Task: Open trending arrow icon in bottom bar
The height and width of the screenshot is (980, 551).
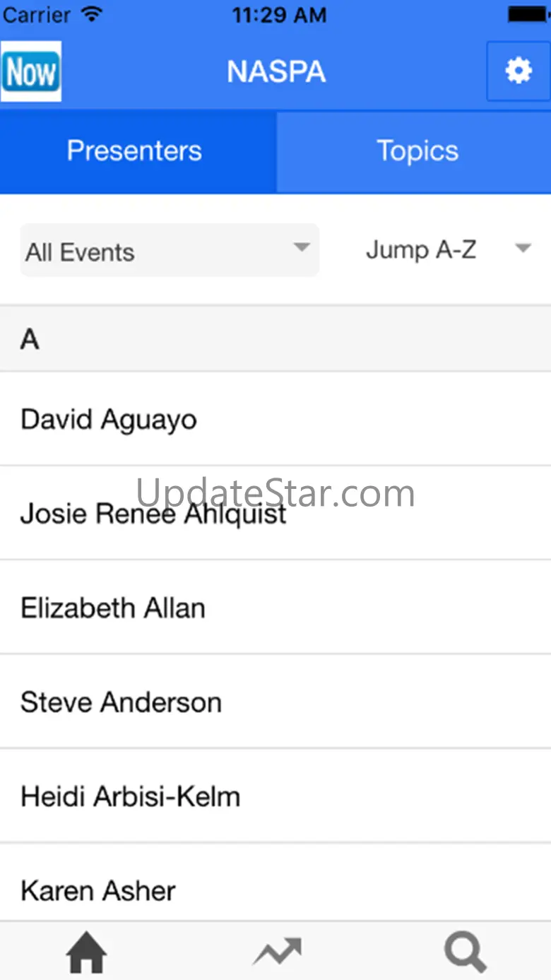Action: click(x=277, y=952)
